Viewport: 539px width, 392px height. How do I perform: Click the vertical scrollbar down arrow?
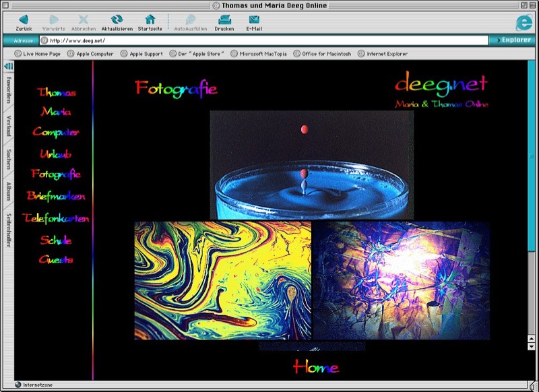pyautogui.click(x=532, y=346)
